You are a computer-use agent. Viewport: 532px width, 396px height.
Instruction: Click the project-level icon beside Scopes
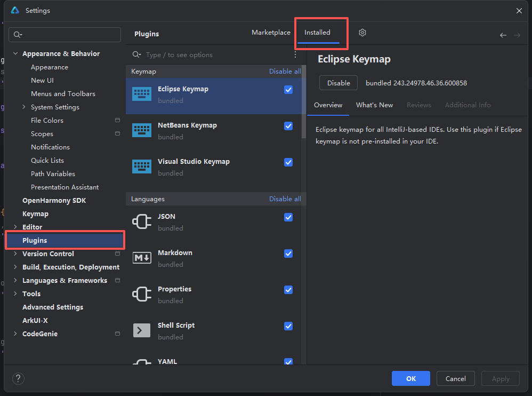coord(117,133)
